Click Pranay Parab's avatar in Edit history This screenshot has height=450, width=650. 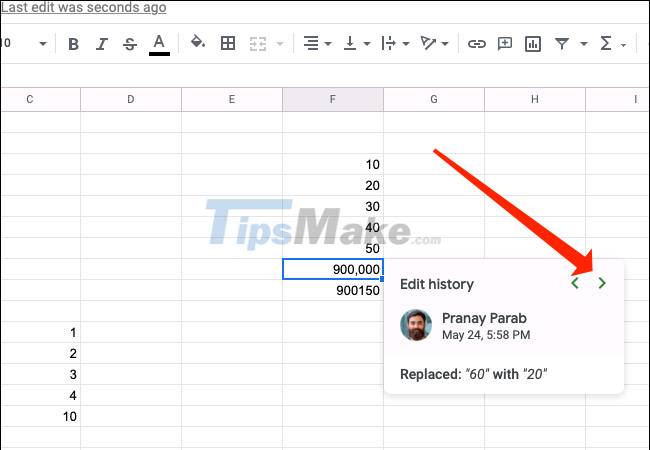click(x=416, y=325)
